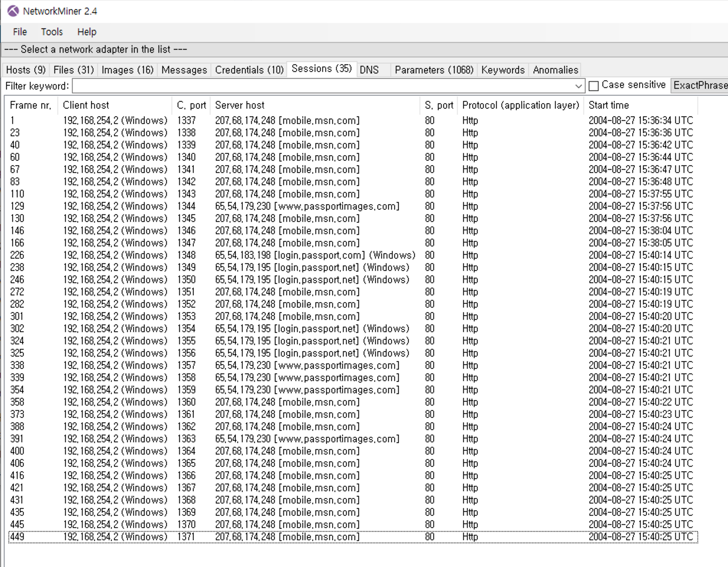Switch to the Parameters (1068) tab

434,70
